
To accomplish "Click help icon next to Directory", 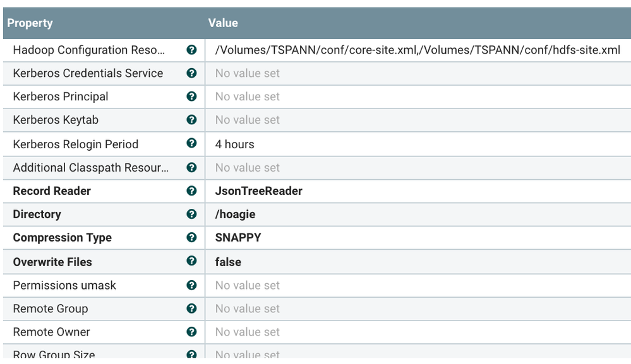I will (192, 214).
